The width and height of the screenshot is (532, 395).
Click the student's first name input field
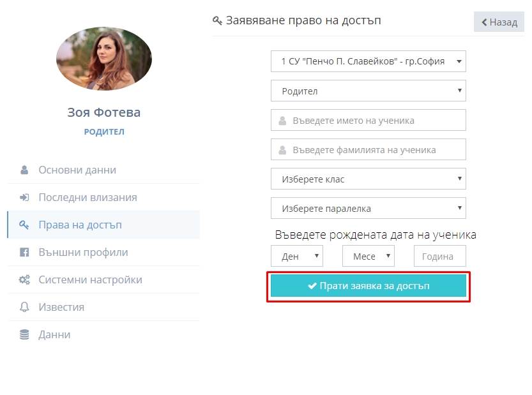click(368, 120)
